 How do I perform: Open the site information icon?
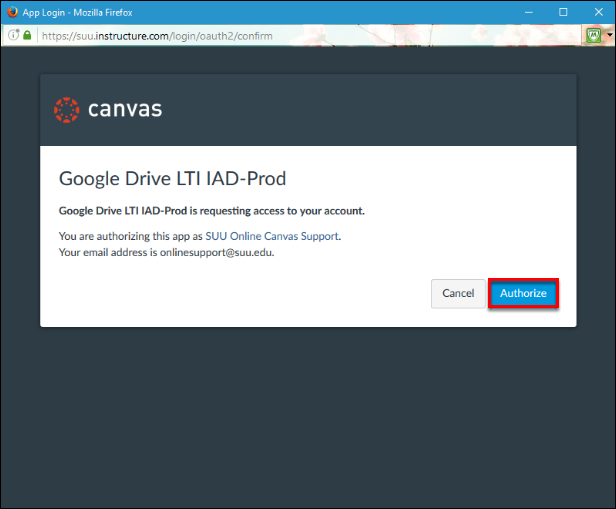pyautogui.click(x=14, y=35)
